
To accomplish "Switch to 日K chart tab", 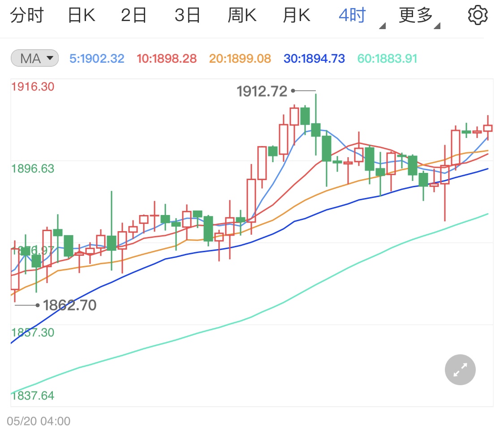I will point(82,15).
